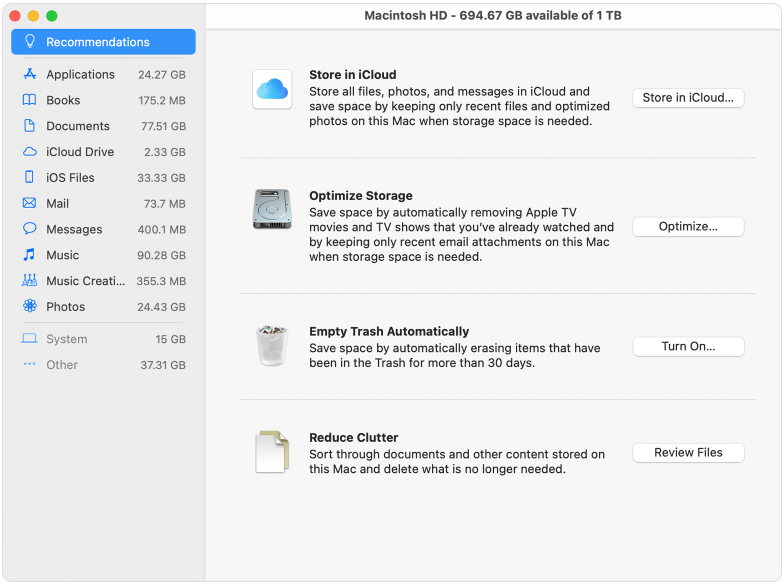Viewport: 784px width, 585px height.
Task: Click the green maximize window button
Action: tap(52, 16)
